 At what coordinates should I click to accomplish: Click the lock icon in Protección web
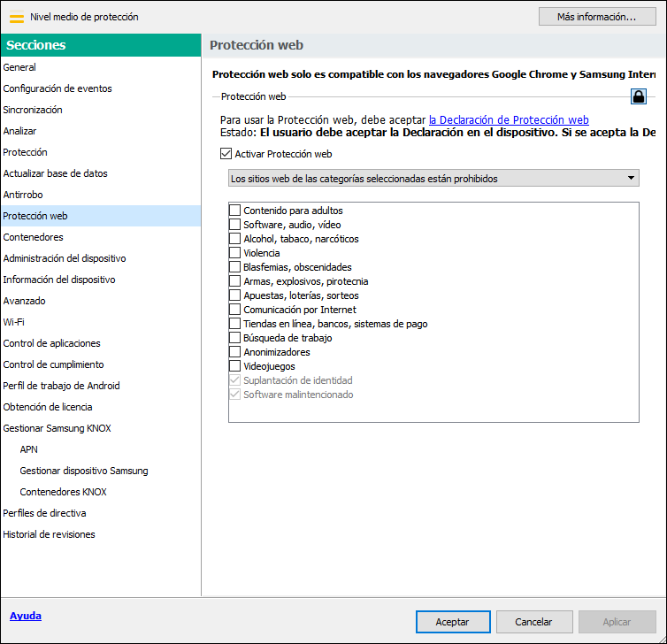[x=639, y=96]
